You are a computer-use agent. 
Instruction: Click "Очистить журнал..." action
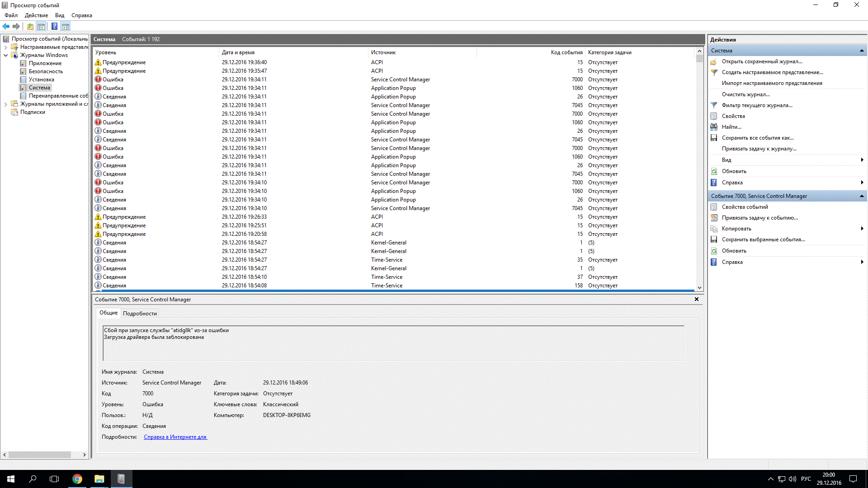click(745, 94)
